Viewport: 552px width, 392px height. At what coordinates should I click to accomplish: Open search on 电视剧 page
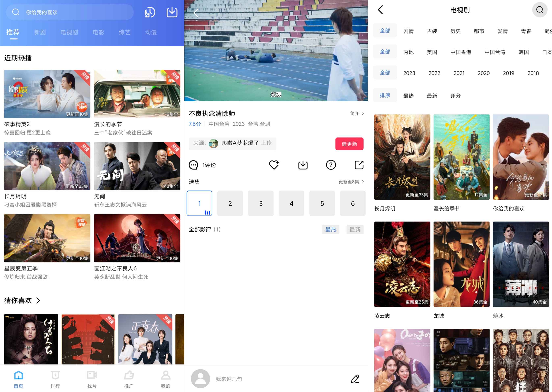coord(540,10)
